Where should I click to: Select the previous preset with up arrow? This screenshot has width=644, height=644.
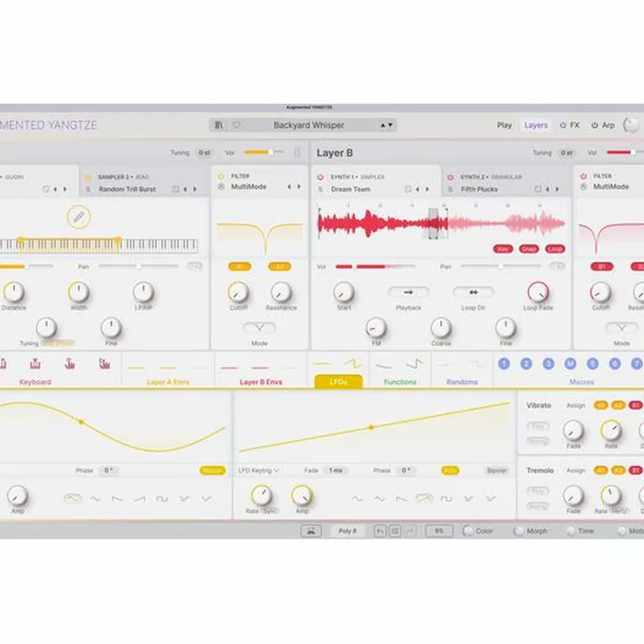pos(383,125)
